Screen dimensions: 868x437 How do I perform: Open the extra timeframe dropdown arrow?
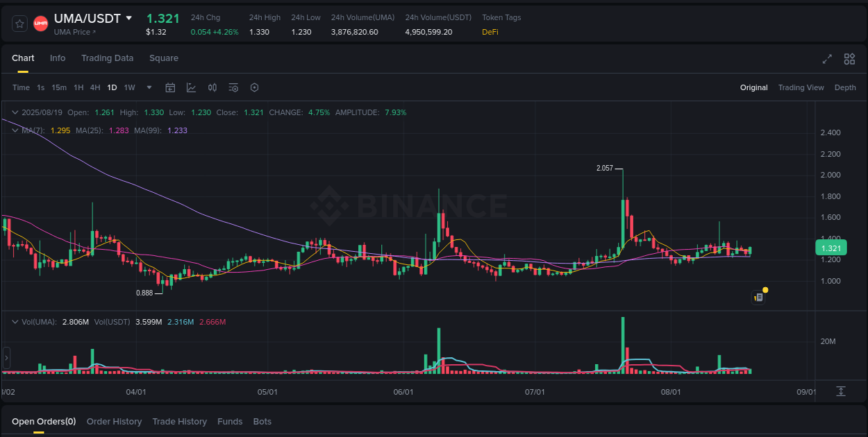pos(149,87)
